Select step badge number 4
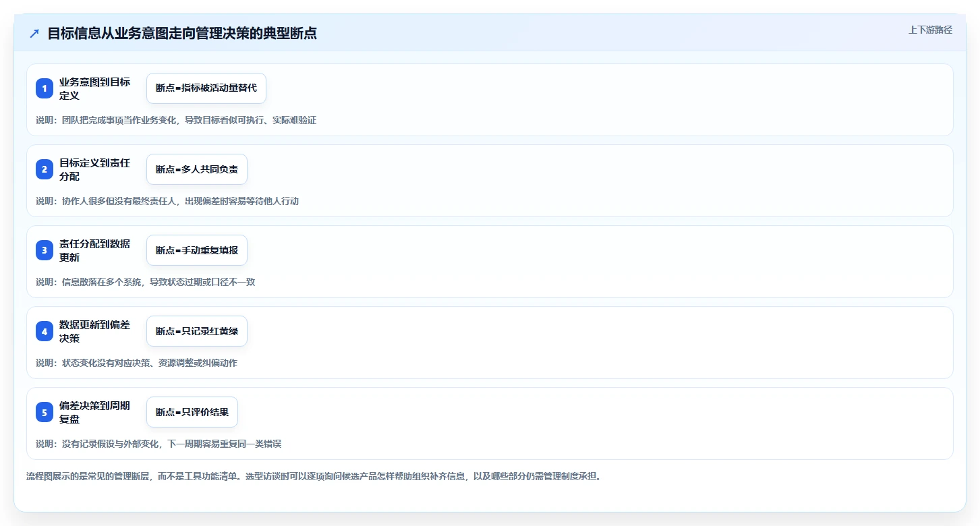Viewport: 980px width, 526px height. (45, 331)
